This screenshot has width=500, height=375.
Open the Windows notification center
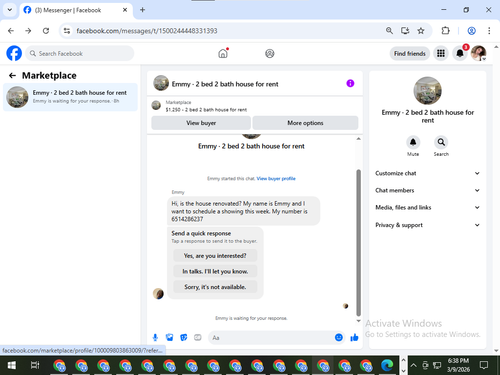click(484, 365)
